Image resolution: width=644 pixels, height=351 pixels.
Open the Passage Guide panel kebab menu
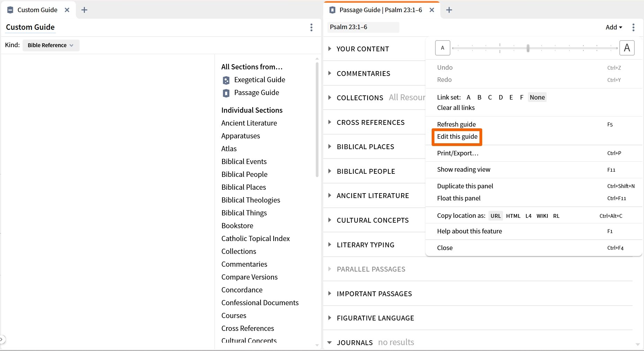coord(634,27)
